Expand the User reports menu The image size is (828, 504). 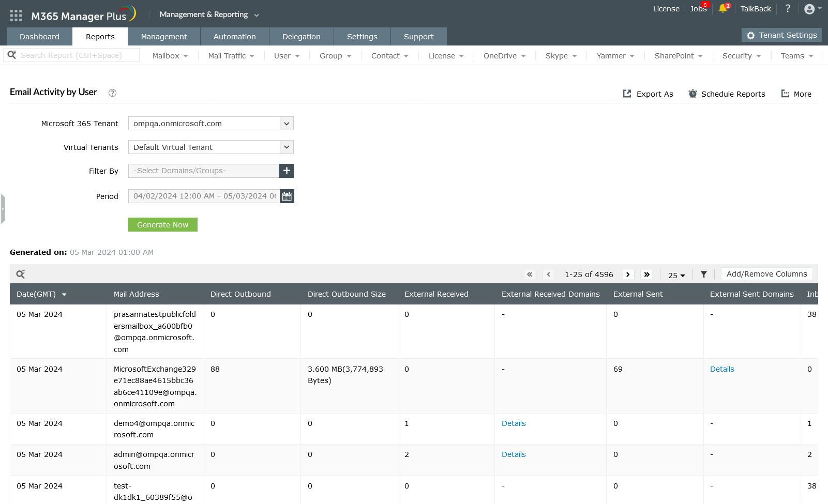(x=287, y=56)
